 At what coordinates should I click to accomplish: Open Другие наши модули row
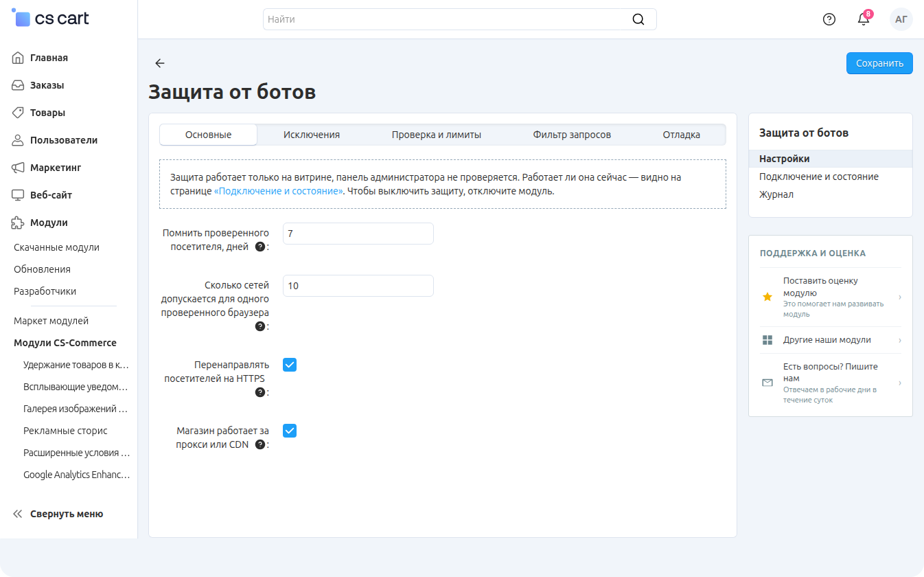831,340
